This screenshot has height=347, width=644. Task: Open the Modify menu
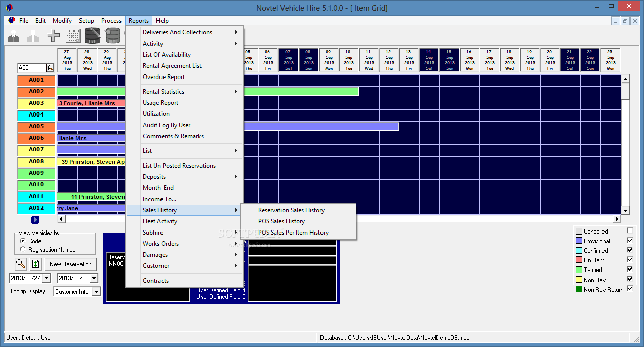62,21
